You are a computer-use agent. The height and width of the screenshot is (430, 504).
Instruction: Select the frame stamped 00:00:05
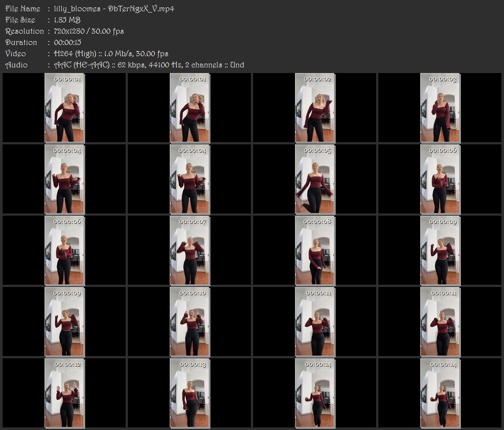click(x=315, y=179)
